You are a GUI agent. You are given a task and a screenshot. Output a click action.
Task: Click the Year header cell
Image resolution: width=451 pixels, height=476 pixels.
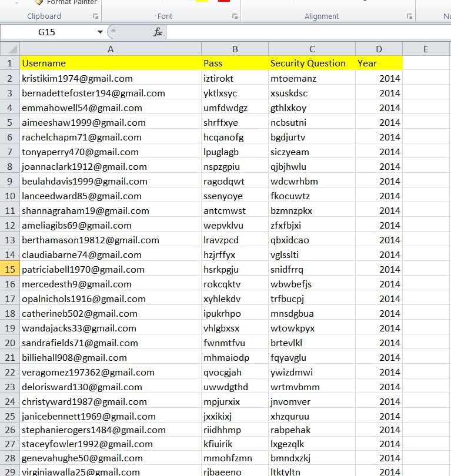coord(379,63)
